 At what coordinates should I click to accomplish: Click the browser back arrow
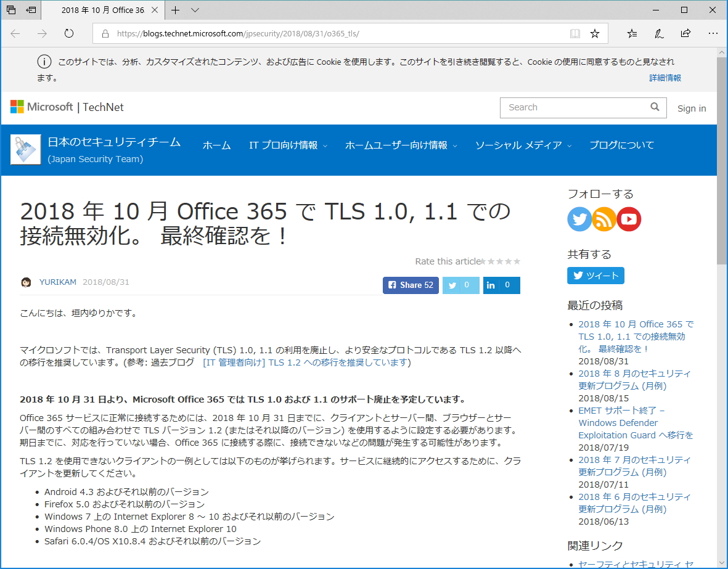click(15, 33)
